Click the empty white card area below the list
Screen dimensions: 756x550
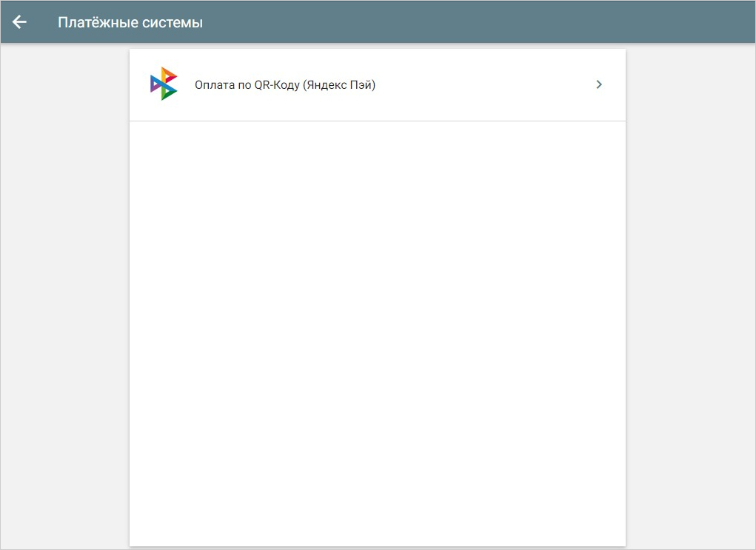click(378, 333)
